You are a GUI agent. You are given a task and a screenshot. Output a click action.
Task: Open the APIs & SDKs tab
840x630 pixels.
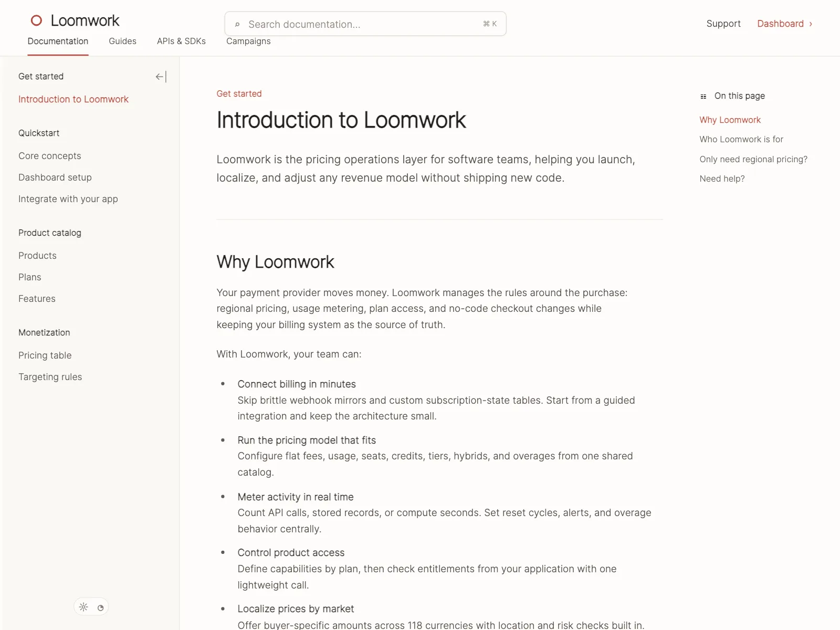(x=181, y=41)
